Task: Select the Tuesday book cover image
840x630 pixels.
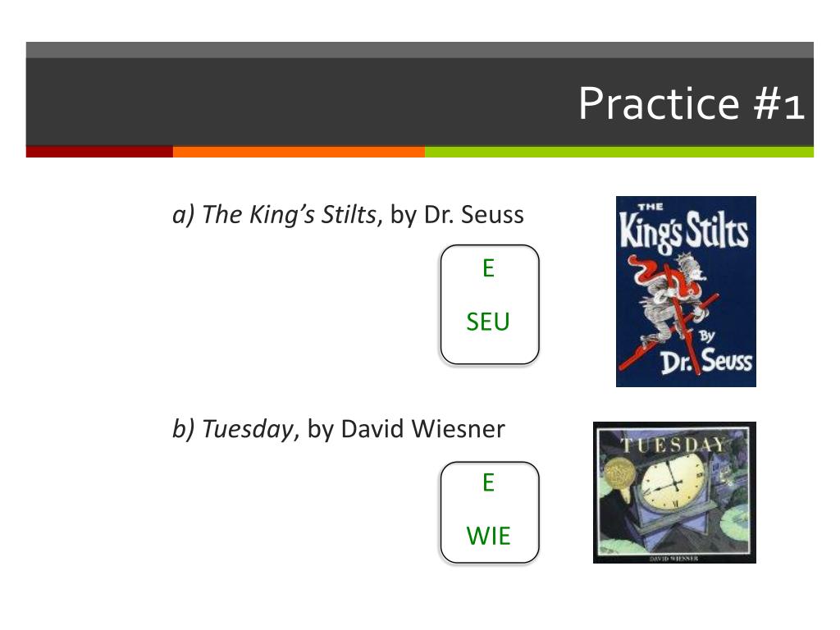Action: 674,492
